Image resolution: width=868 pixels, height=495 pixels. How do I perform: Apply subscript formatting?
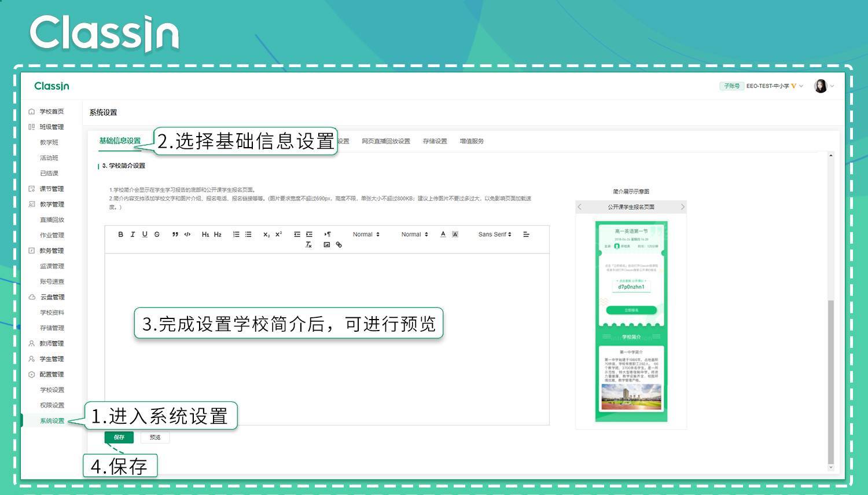click(x=266, y=234)
